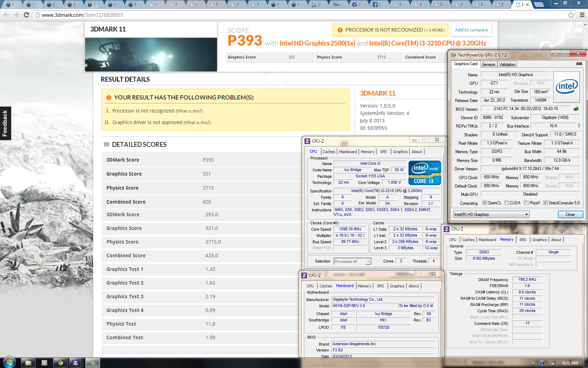Image resolution: width=588 pixels, height=368 pixels.
Task: Select the SPD tab in top CPU-Z window
Action: click(x=383, y=152)
